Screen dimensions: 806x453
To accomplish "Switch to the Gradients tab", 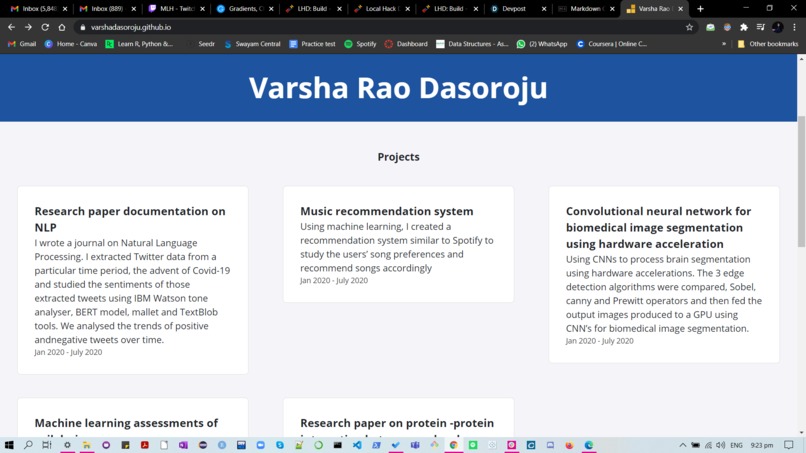I will (245, 9).
